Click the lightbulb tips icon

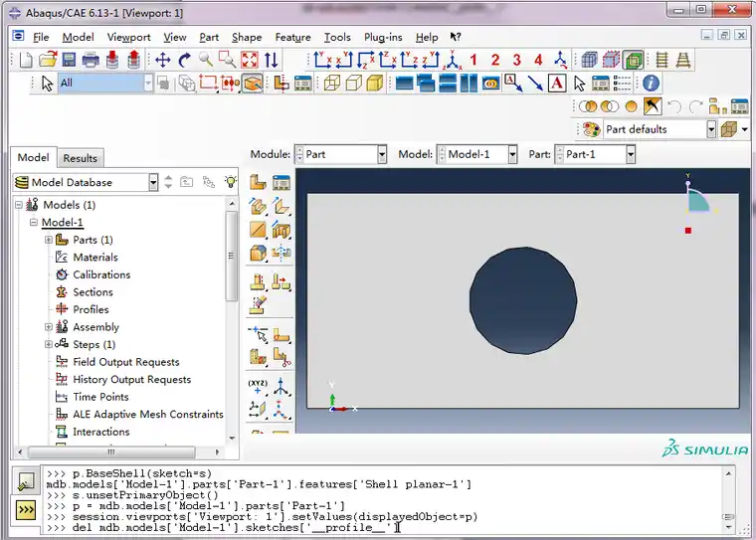pos(231,182)
